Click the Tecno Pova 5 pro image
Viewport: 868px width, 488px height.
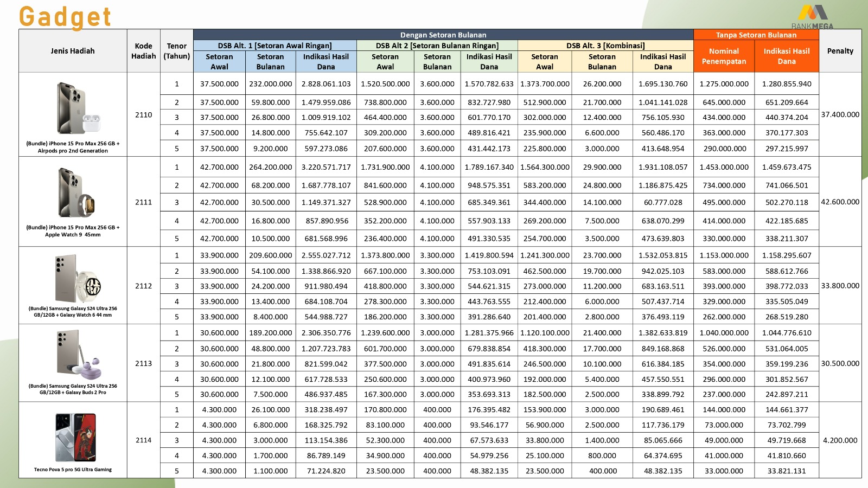point(75,437)
